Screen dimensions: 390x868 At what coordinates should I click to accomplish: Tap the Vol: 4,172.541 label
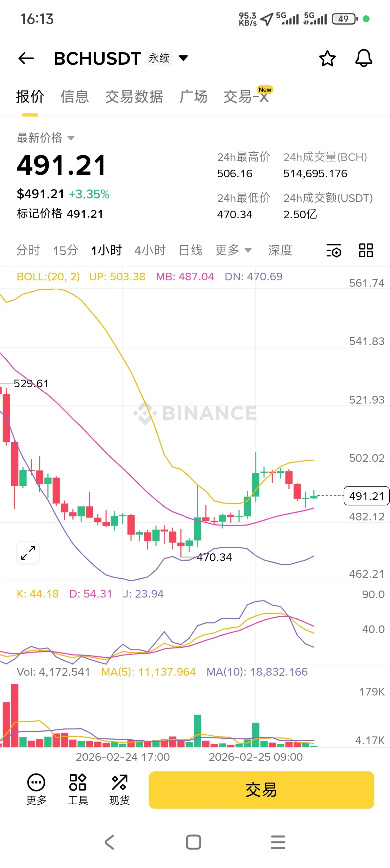(x=53, y=672)
